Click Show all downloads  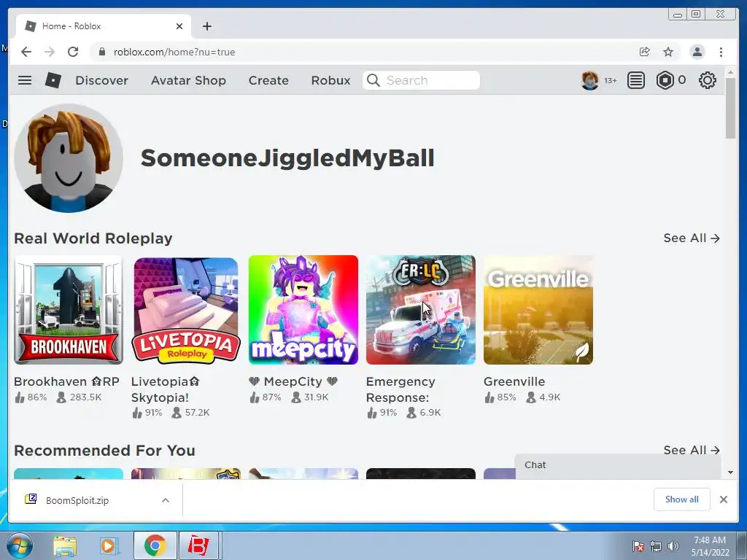pyautogui.click(x=682, y=499)
